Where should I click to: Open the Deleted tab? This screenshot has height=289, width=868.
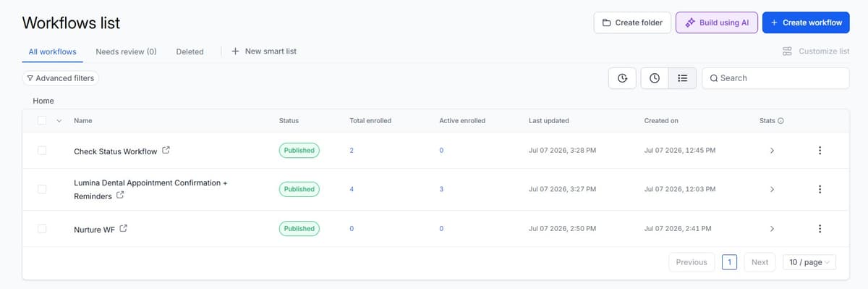pyautogui.click(x=190, y=51)
